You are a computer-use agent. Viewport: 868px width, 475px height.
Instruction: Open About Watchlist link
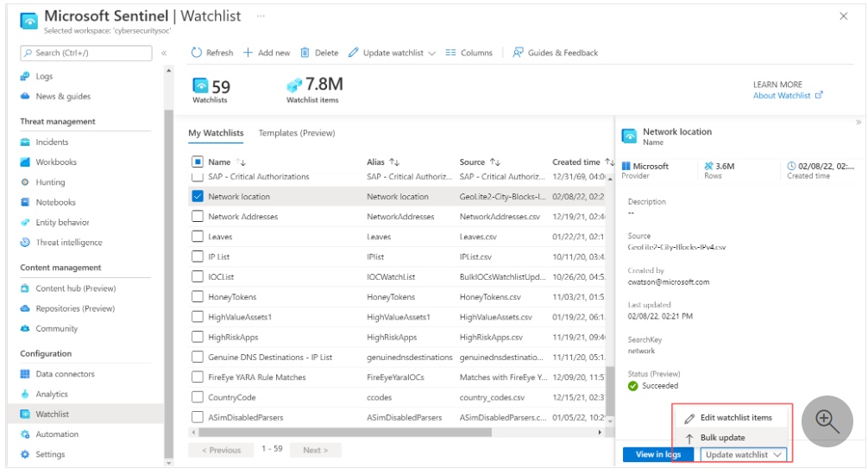[x=788, y=95]
